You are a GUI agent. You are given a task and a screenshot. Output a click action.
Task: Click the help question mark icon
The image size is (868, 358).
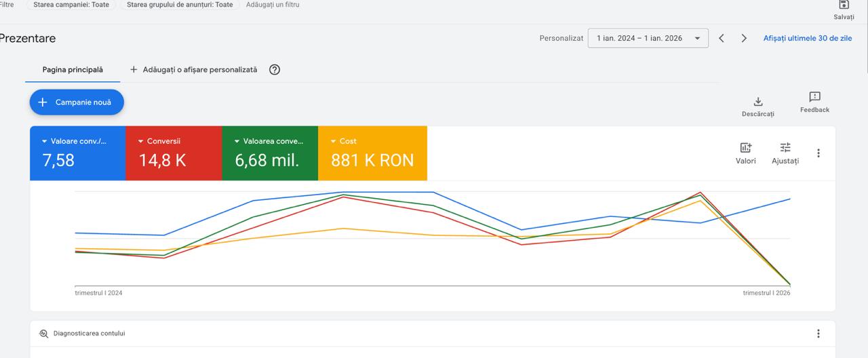(275, 69)
